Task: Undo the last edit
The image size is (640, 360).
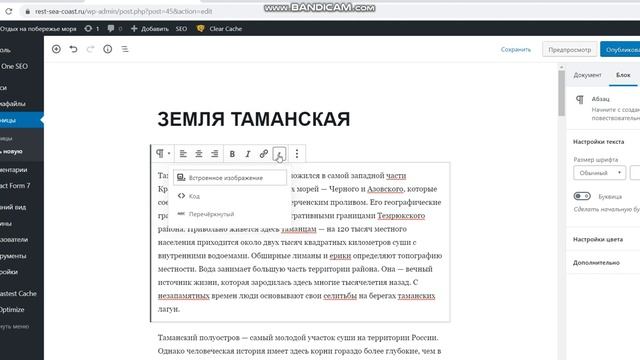Action: (73, 49)
